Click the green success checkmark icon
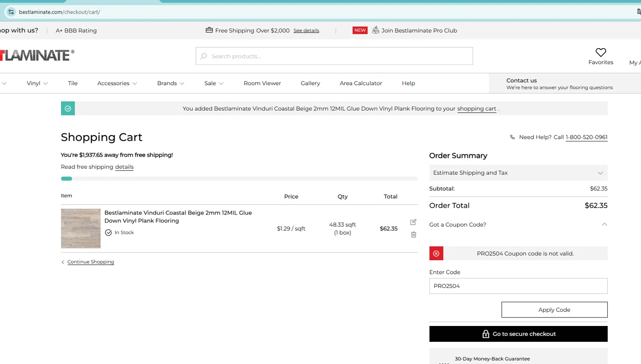Image resolution: width=641 pixels, height=364 pixels. pyautogui.click(x=68, y=109)
